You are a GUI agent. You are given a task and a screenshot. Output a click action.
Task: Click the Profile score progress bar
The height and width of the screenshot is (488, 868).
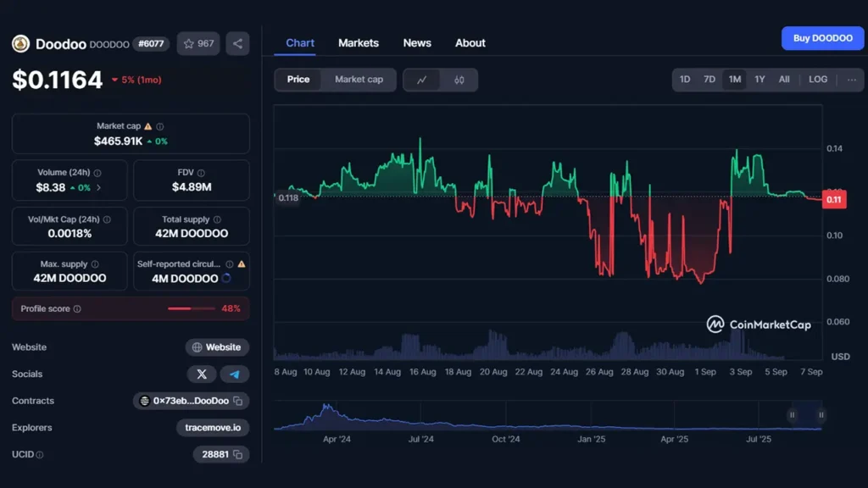191,308
